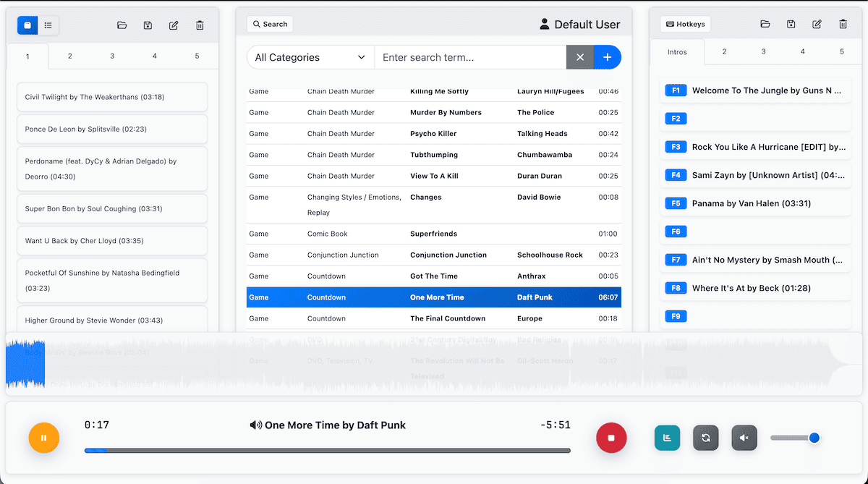Select the Intros hotkey tab
The height and width of the screenshot is (484, 868).
pyautogui.click(x=677, y=52)
